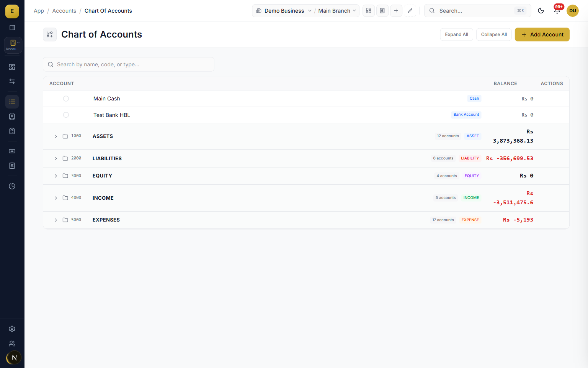Click folder icon of LIABILITIES row

65,158
